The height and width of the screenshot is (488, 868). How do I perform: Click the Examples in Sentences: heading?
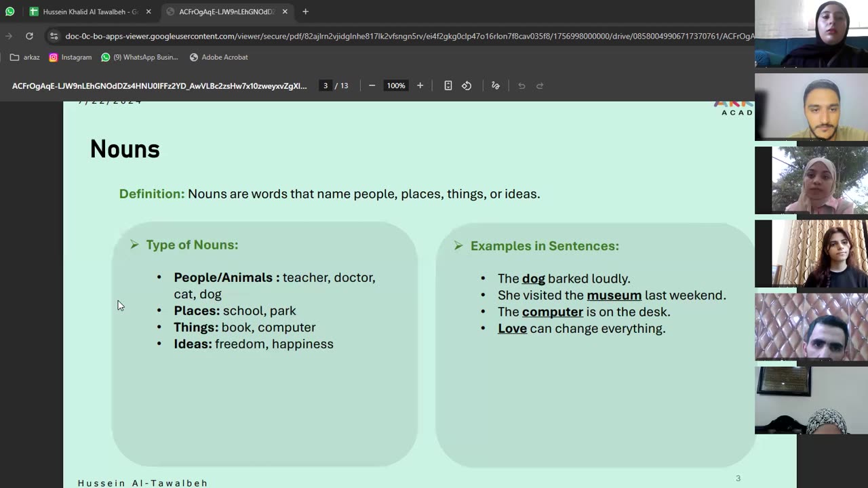point(545,246)
